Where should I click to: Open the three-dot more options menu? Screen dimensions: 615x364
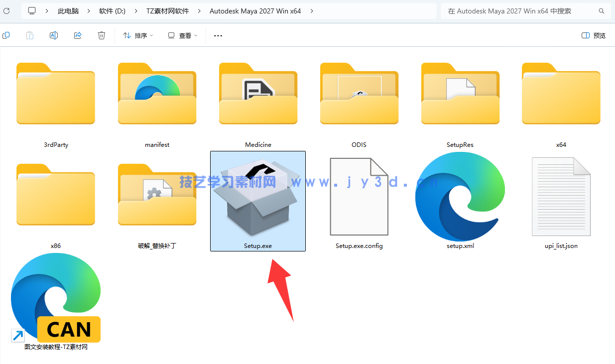(x=218, y=35)
